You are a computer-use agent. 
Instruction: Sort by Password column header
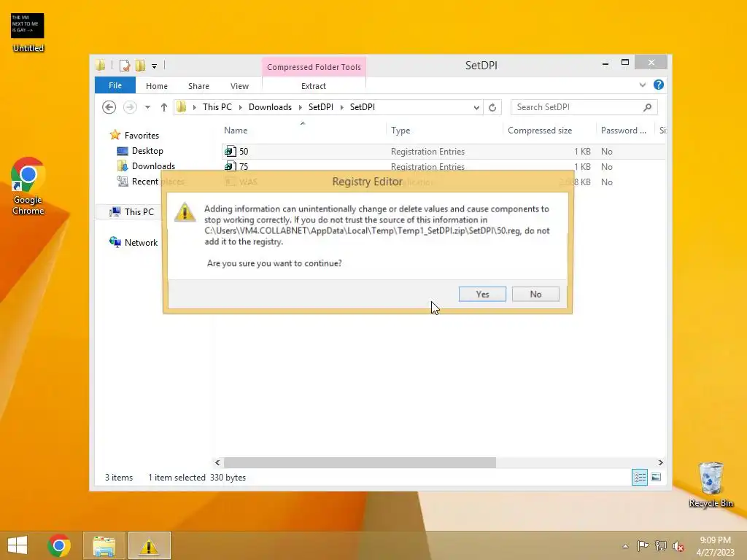[624, 131]
